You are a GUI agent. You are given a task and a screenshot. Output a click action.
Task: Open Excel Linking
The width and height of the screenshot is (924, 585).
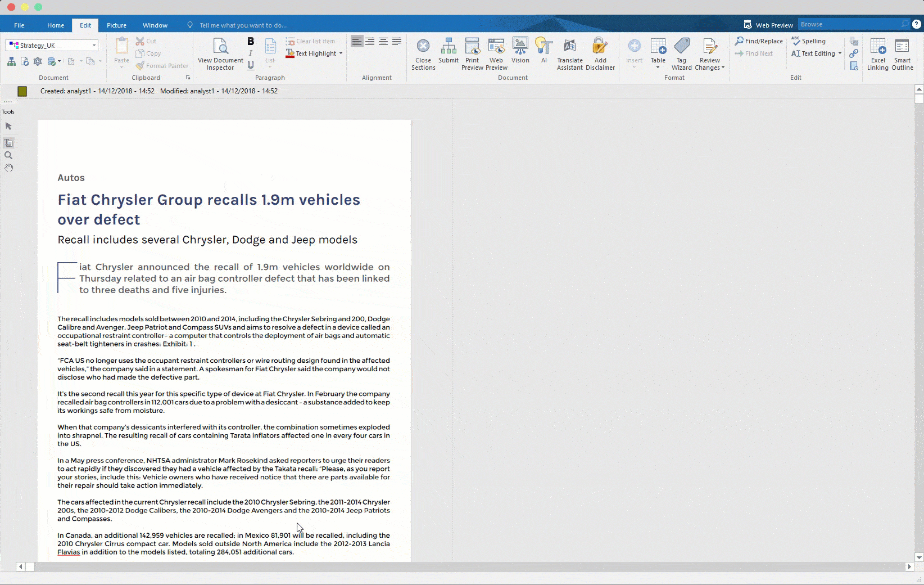pos(878,54)
